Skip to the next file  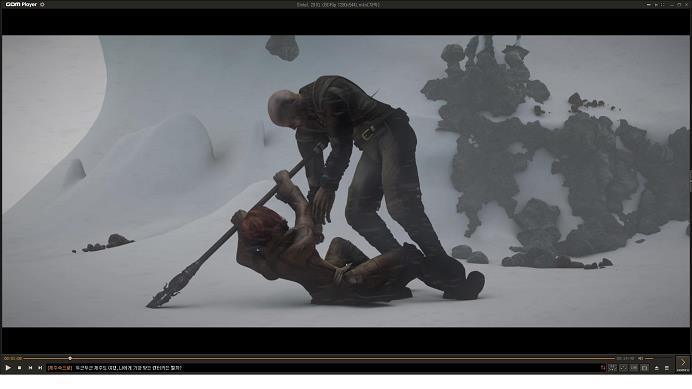[x=40, y=367]
